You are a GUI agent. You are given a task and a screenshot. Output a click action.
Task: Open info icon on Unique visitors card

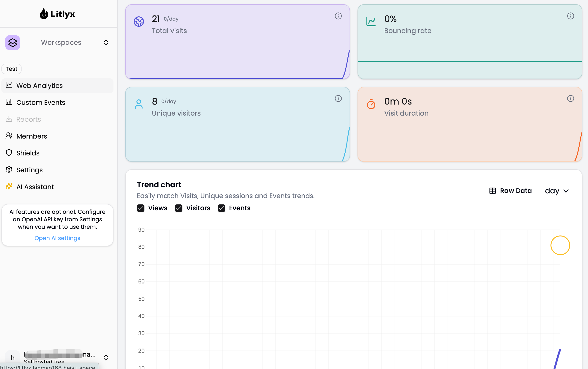(x=338, y=99)
